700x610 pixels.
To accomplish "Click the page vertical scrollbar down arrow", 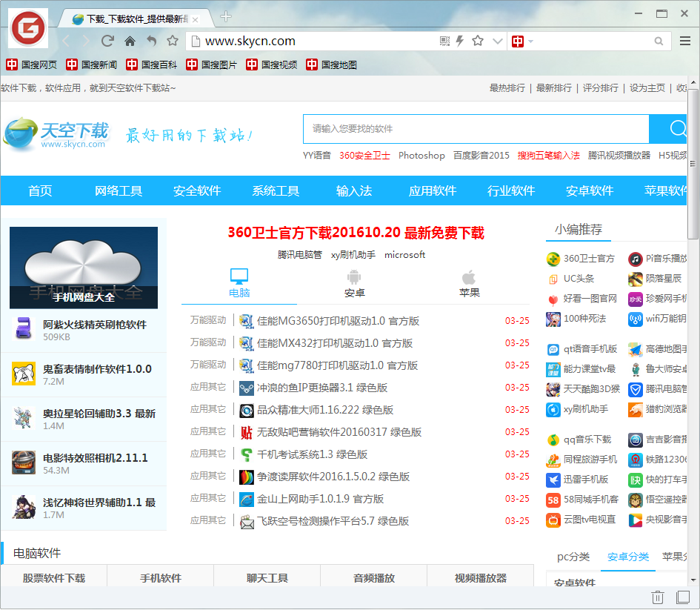I will [x=693, y=579].
